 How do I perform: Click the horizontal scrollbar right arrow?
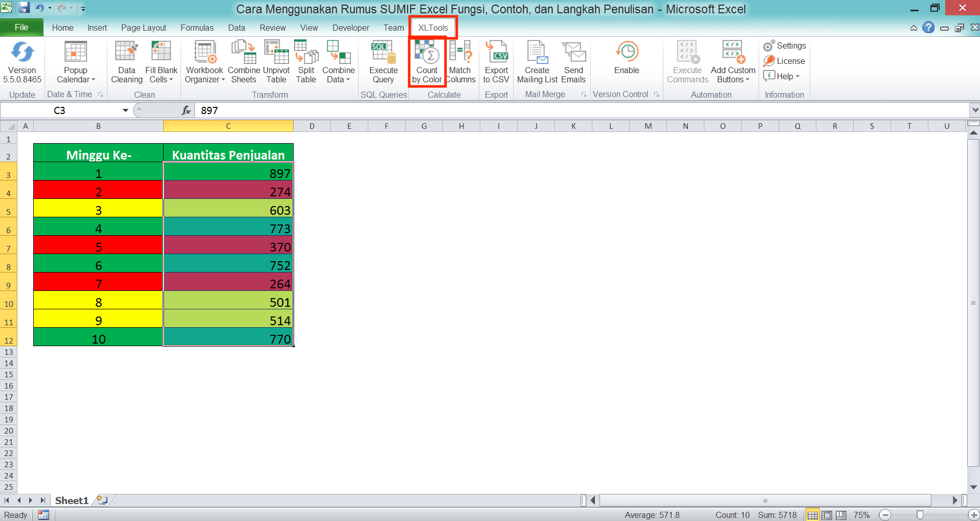(954, 501)
